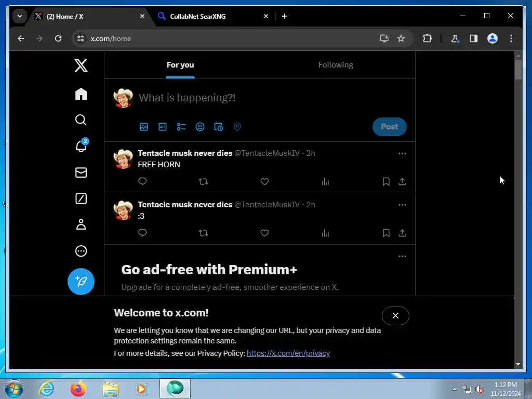Like the FREE HORN post
The height and width of the screenshot is (399, 532).
tap(264, 181)
